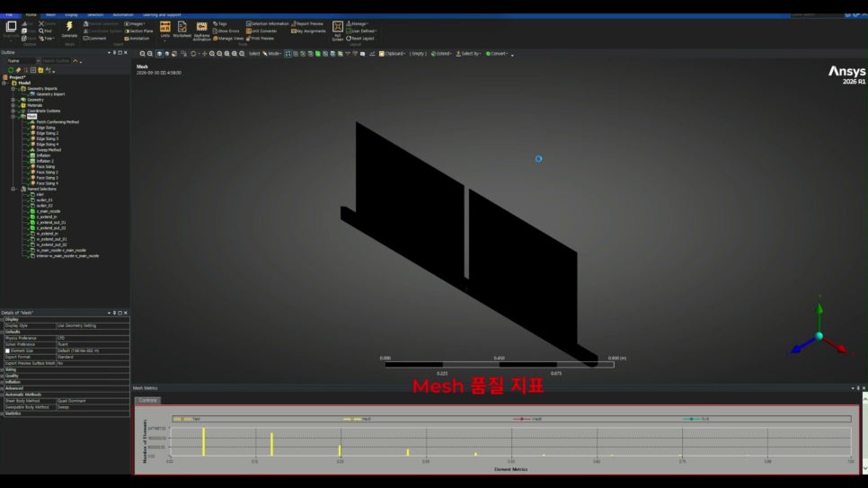
Task: Collapse the Named Selections node
Action: [x=13, y=189]
